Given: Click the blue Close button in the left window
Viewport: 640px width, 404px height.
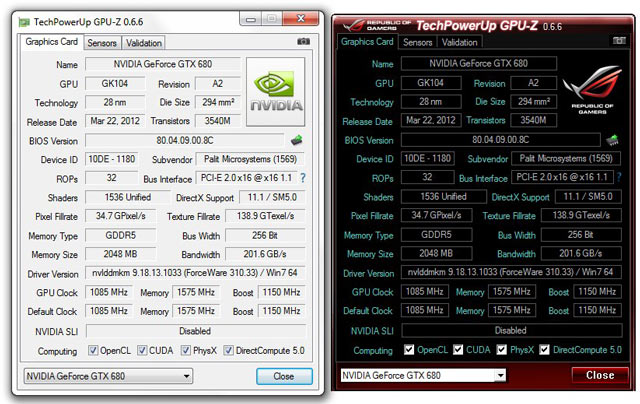Looking at the screenshot, I should [x=284, y=376].
